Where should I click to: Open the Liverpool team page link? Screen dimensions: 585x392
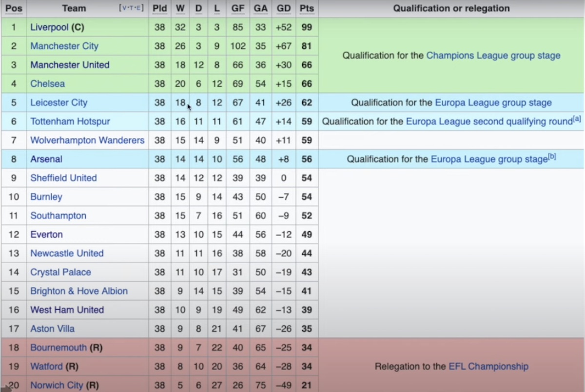(49, 27)
